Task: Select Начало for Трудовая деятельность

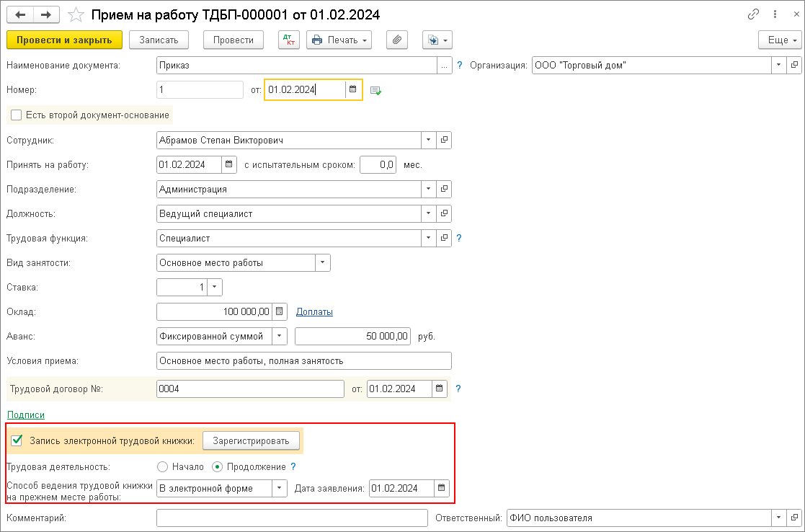Action: pyautogui.click(x=163, y=467)
